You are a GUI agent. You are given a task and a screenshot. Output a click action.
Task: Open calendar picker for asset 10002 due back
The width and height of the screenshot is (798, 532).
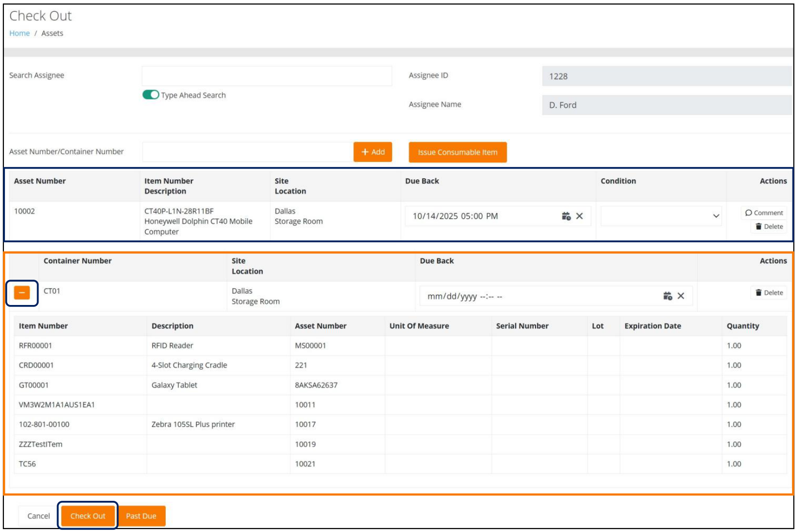point(566,216)
